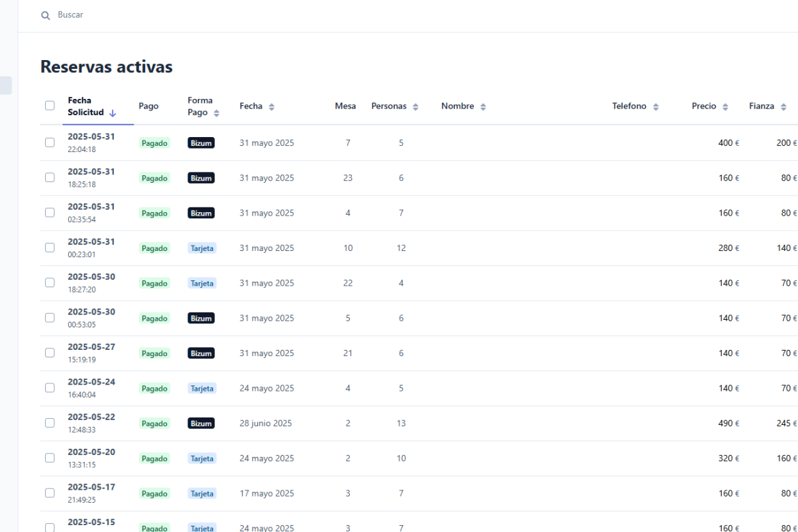This screenshot has width=798, height=532.
Task: Open the 28 junio 2025 reservation row
Action: [x=265, y=424]
